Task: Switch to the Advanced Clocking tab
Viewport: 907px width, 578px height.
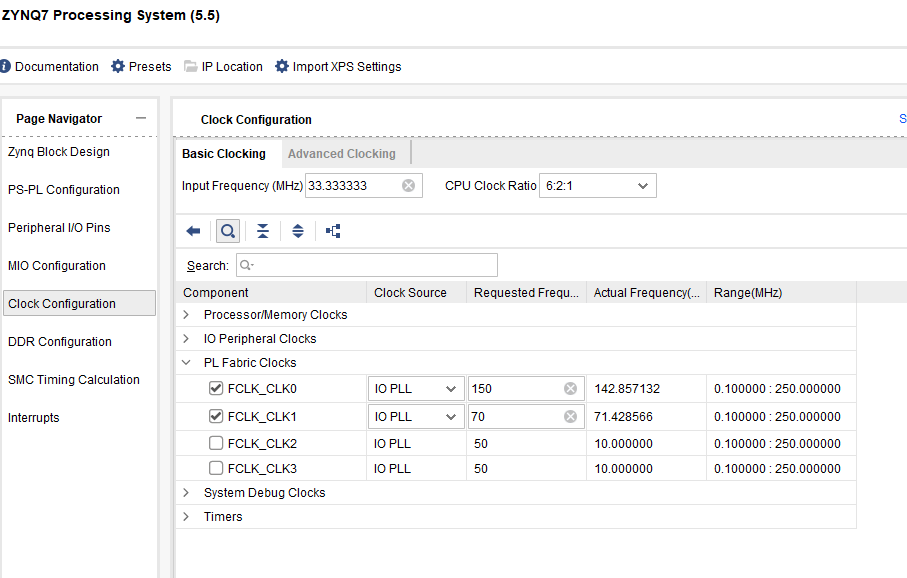Action: click(341, 154)
